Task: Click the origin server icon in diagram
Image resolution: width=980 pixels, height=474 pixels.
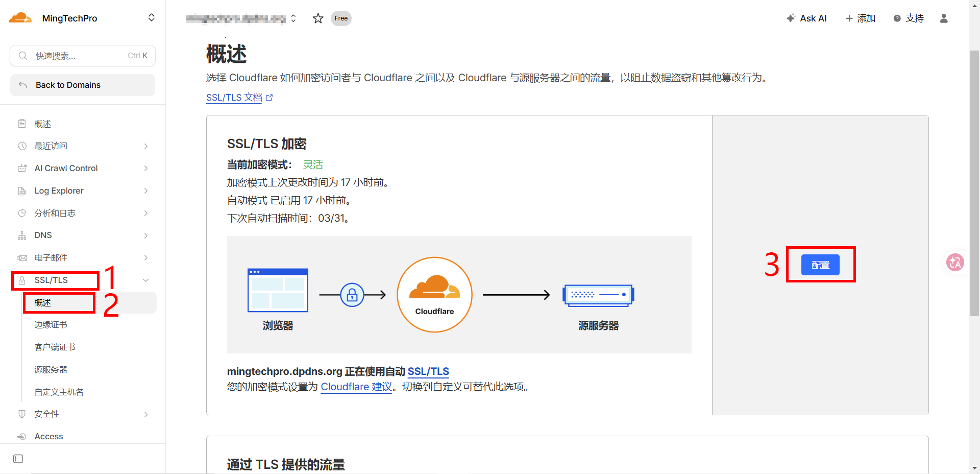Action: 598,295
